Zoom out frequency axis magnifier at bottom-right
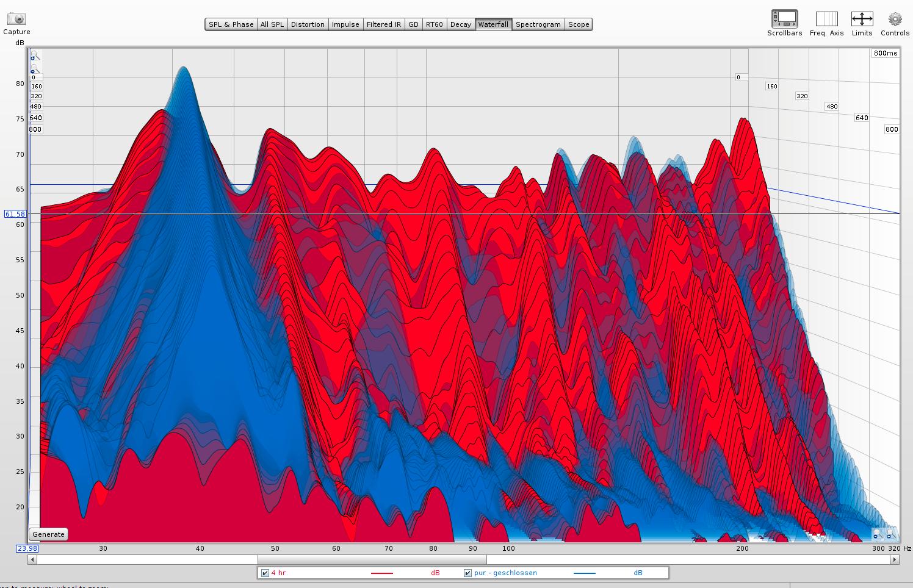 coord(877,535)
